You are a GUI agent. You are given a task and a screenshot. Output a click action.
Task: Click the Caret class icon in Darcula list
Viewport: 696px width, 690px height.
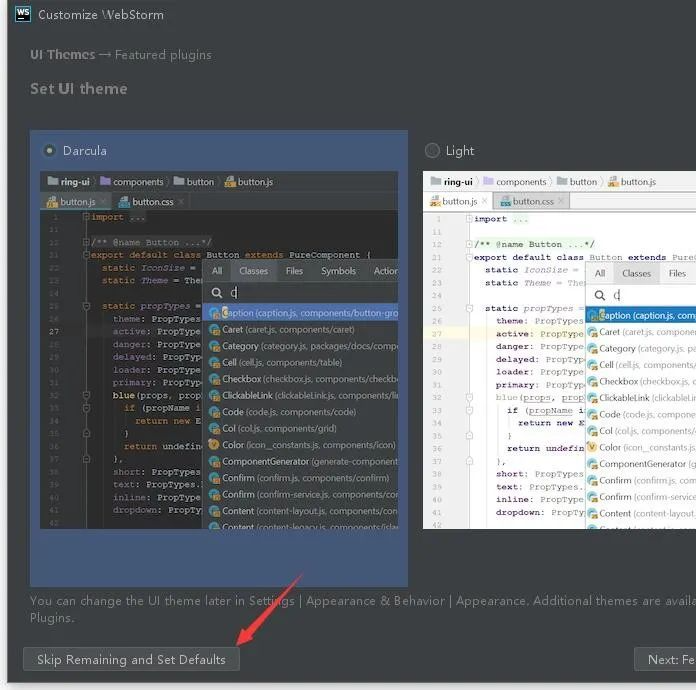[214, 329]
